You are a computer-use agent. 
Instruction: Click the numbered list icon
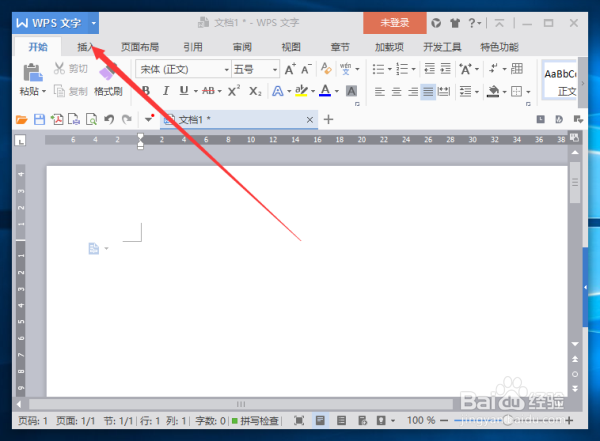[402, 69]
